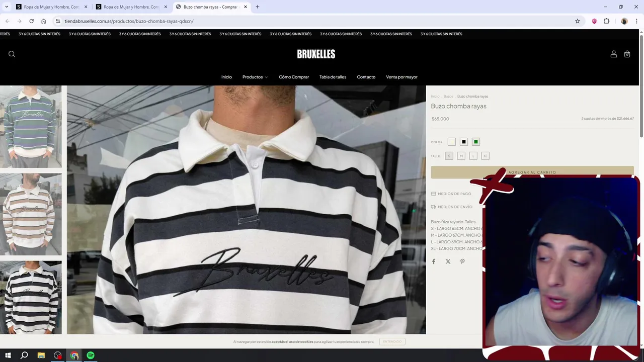Image resolution: width=644 pixels, height=362 pixels.
Task: Click Agregar al carrito button
Action: (x=532, y=172)
